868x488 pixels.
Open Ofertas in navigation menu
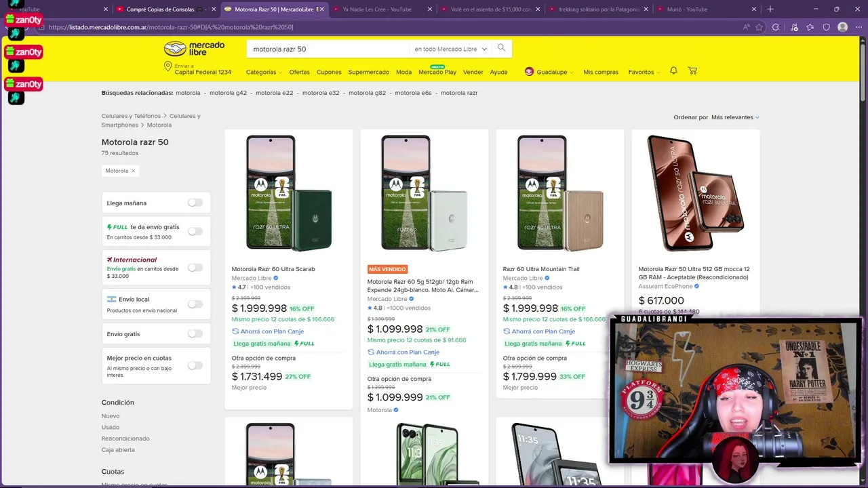click(299, 72)
